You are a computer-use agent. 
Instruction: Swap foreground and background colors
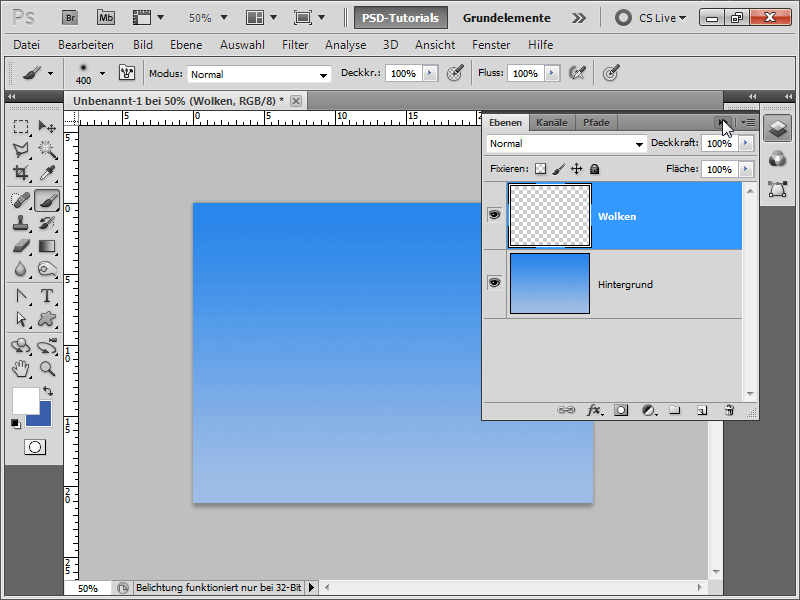(x=48, y=391)
